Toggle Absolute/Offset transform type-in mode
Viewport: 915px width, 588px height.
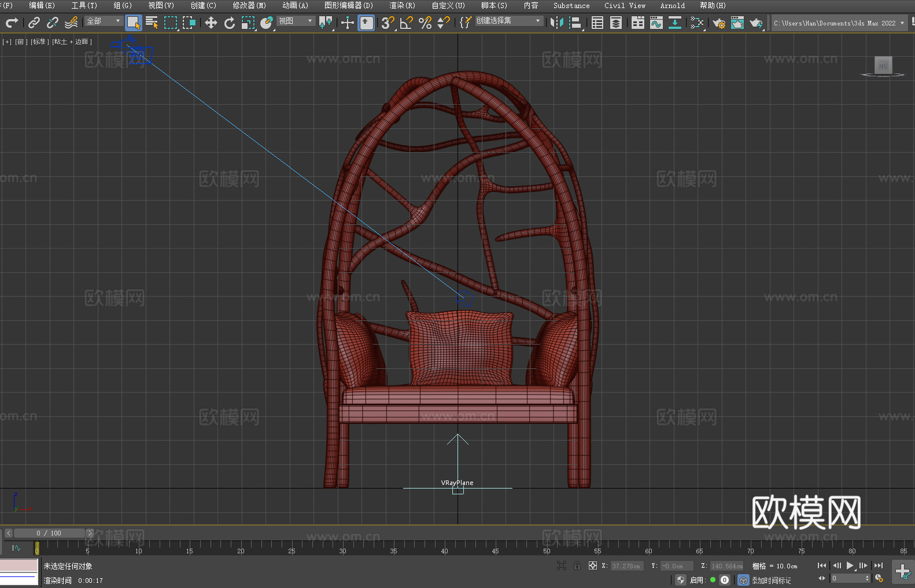click(593, 565)
